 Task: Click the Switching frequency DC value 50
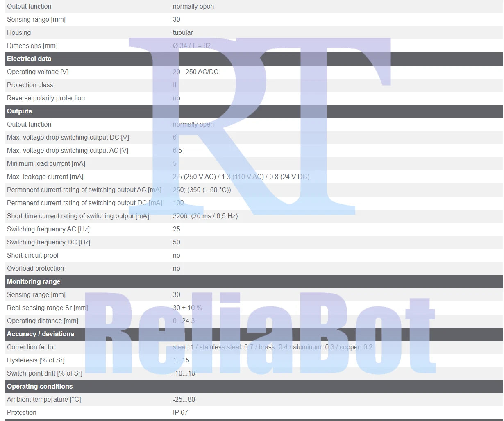[177, 242]
